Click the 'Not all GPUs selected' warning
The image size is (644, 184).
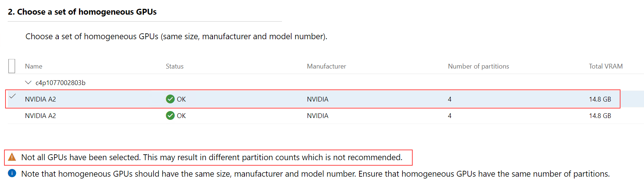point(212,157)
